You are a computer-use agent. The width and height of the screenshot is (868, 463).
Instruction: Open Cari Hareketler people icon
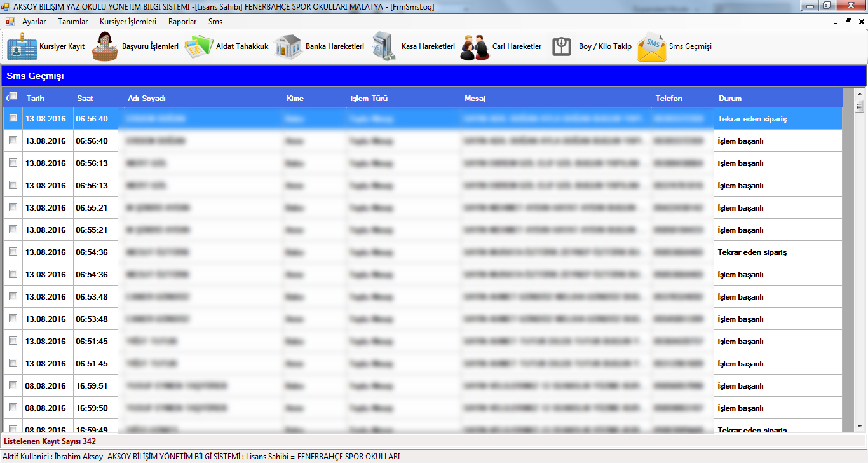tap(475, 48)
